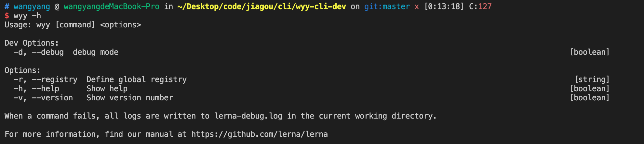Click the --registry option flag
This screenshot has width=644, height=144.
pos(55,79)
